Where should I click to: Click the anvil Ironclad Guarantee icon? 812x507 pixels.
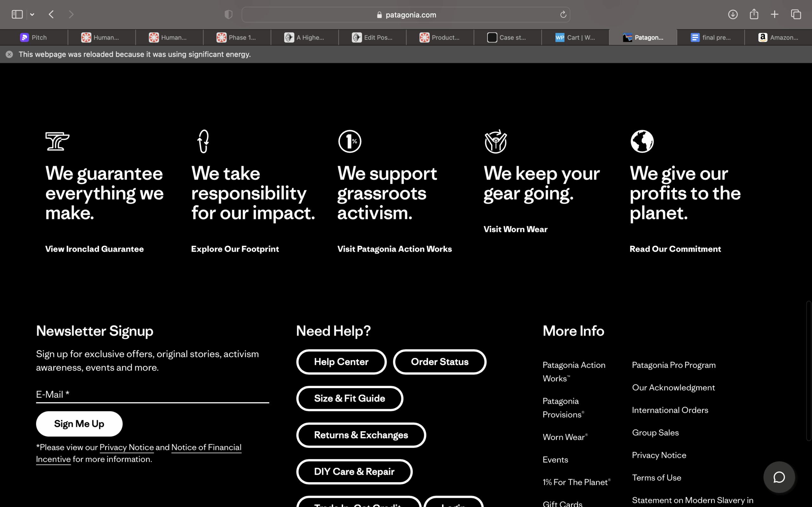point(57,141)
